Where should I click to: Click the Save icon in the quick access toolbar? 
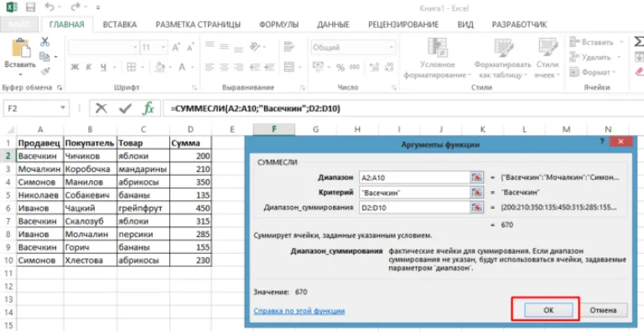[30, 8]
